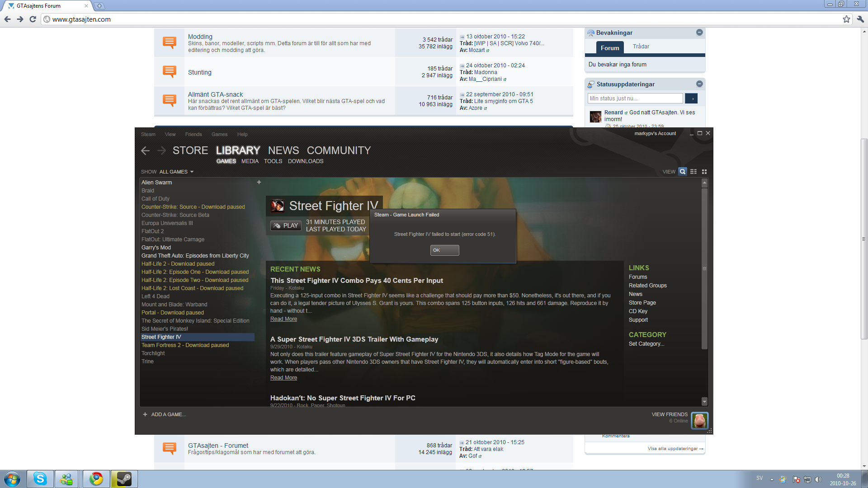
Task: Go forward in Chrome browser
Action: (20, 19)
